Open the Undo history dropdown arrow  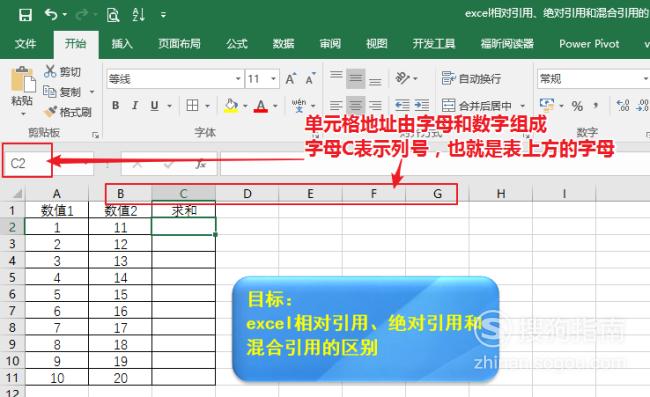coord(65,15)
